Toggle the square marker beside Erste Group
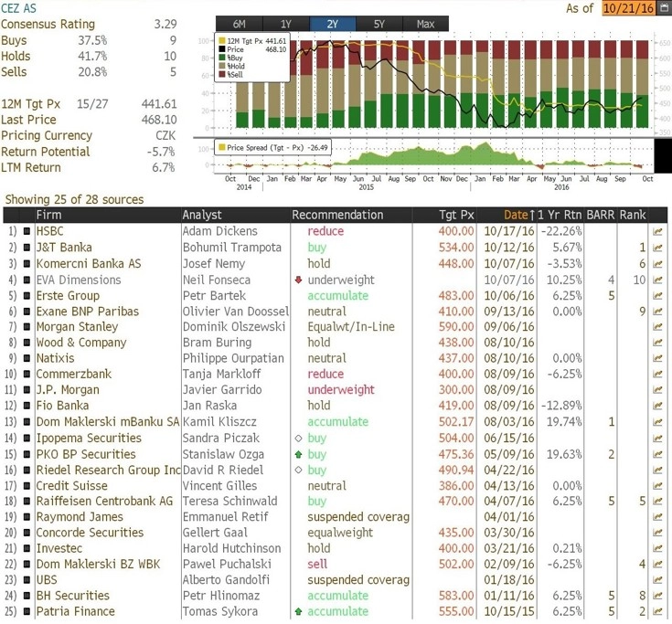The height and width of the screenshot is (624, 672). (x=27, y=296)
